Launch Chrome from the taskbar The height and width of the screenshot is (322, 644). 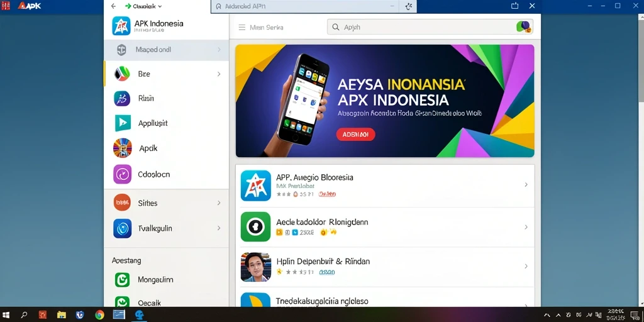(99, 315)
